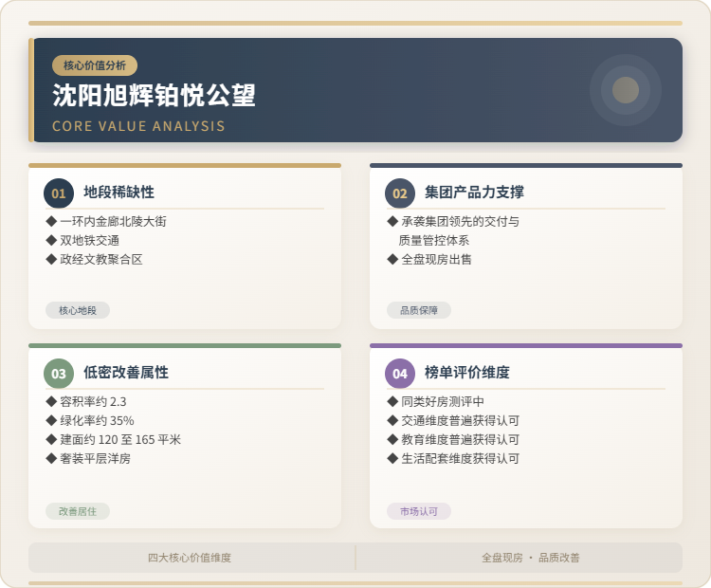
Task: Click the bullet 双地铁交通
Action: 83,241
